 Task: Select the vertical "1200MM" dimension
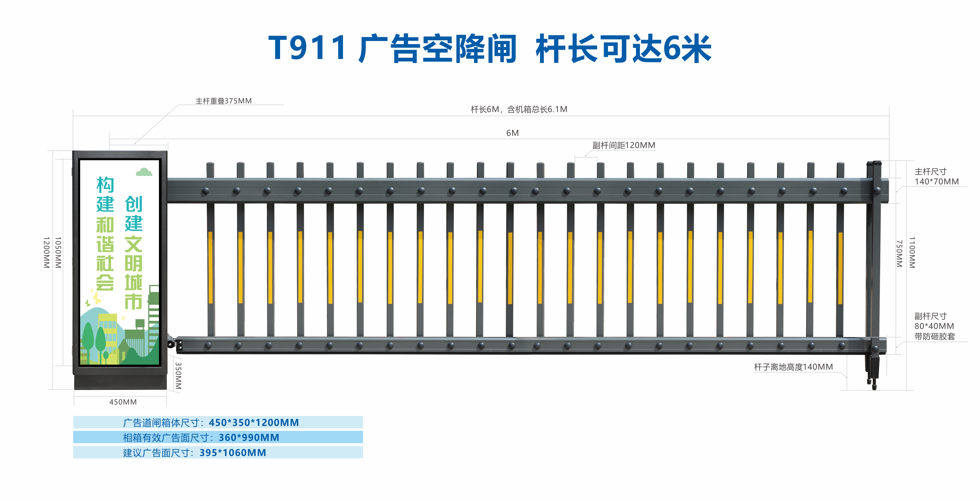tap(46, 253)
